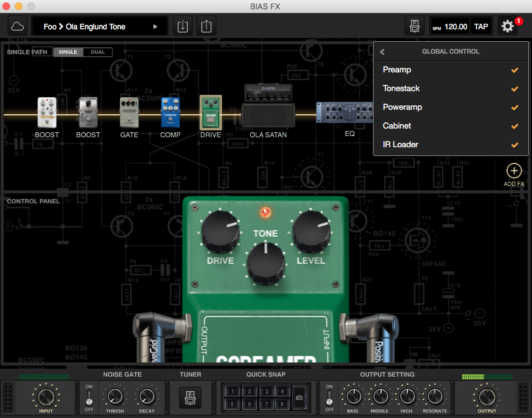
Task: Select Quick Snap slot 2
Action: coord(249,391)
